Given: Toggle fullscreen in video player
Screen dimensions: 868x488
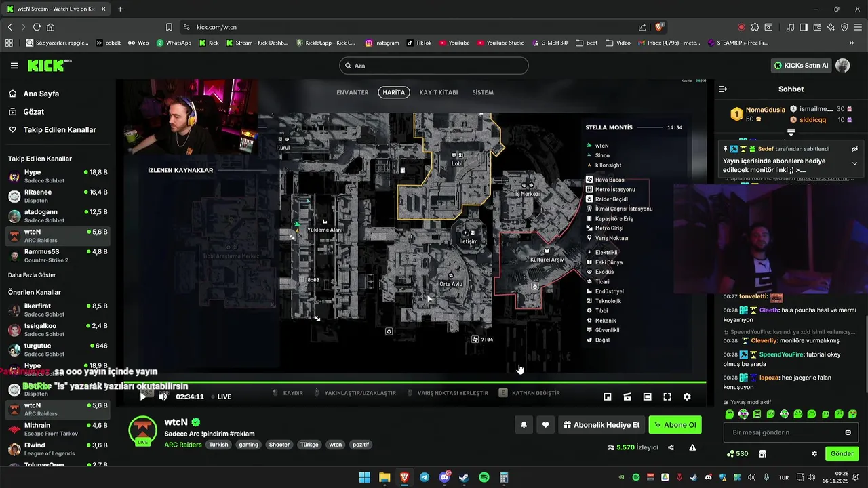Looking at the screenshot, I should (x=667, y=396).
